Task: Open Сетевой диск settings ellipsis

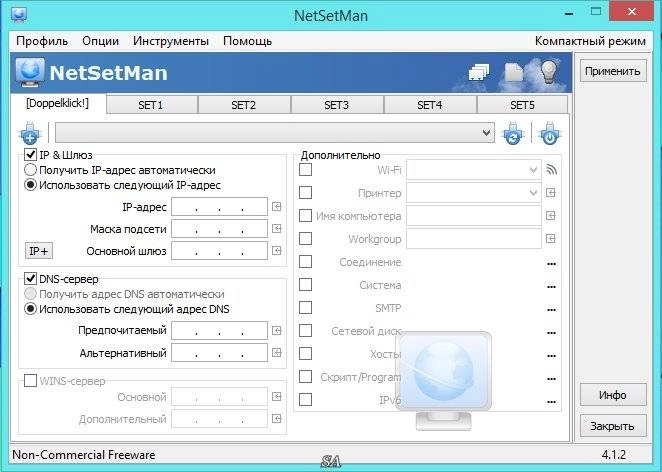Action: click(551, 333)
